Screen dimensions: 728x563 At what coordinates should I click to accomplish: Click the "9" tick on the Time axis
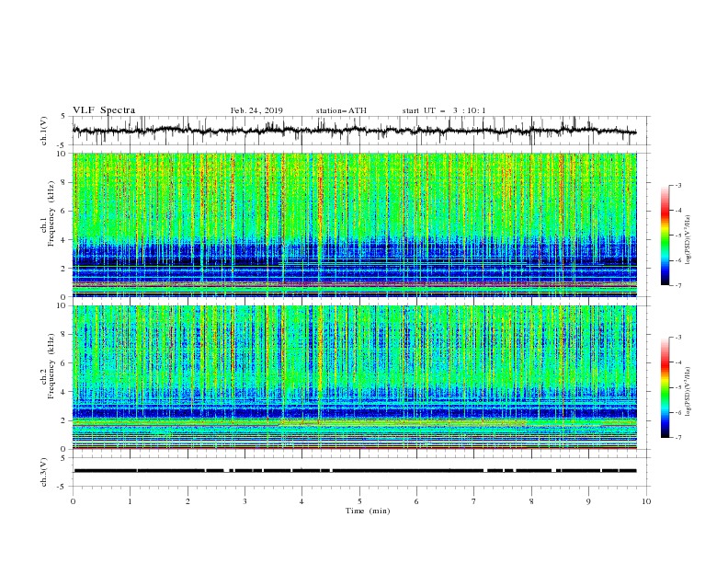pos(588,501)
